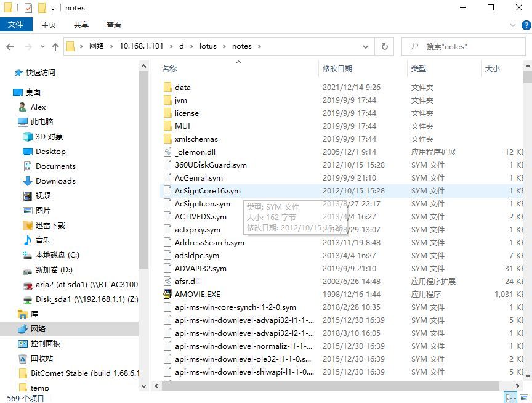The width and height of the screenshot is (532, 403).
Task: Select the disconnected aria2 network drive icon
Action: pyautogui.click(x=28, y=285)
